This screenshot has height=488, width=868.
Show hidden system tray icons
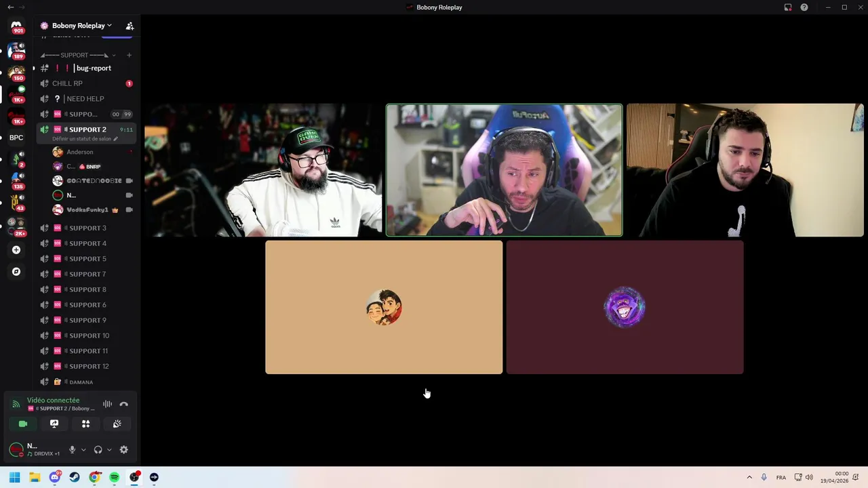[749, 477]
